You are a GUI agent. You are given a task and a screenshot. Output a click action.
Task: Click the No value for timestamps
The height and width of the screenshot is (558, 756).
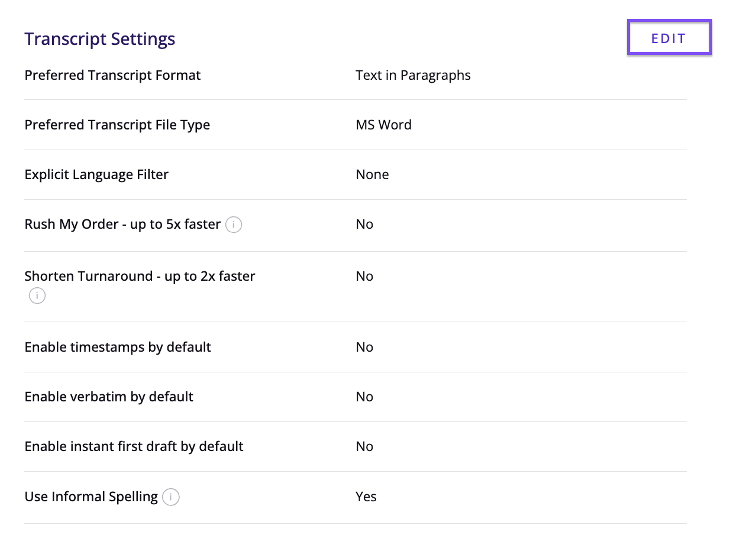(x=364, y=348)
